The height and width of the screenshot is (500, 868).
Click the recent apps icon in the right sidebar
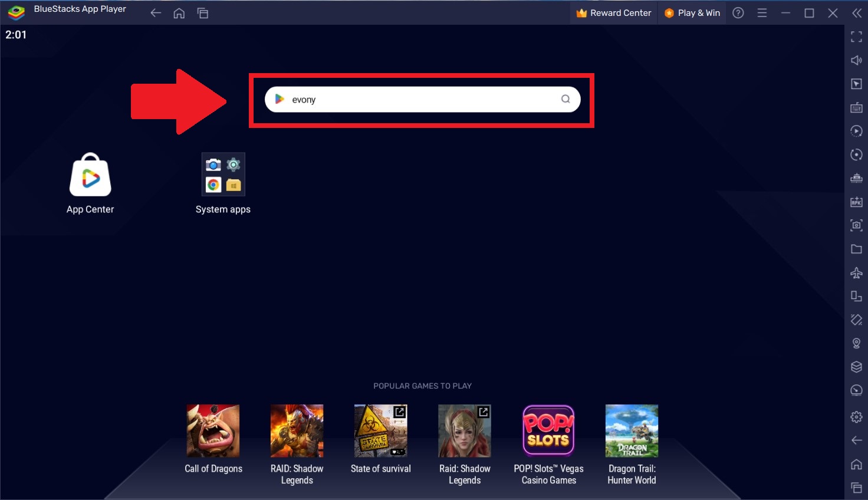[856, 488]
